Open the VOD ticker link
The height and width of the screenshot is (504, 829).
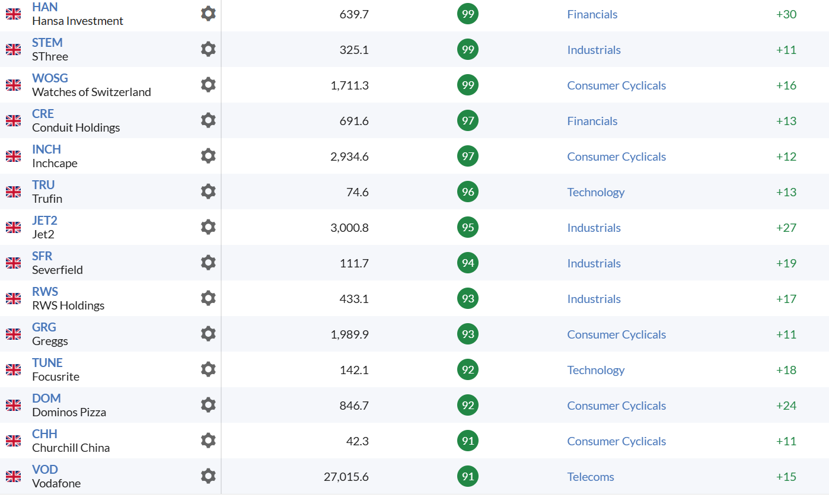tap(45, 470)
